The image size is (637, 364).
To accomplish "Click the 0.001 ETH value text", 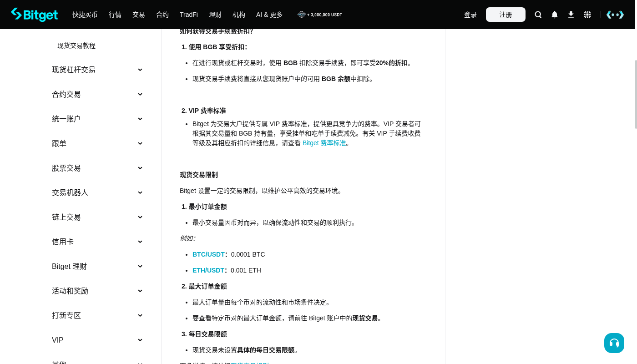I will coord(246,270).
